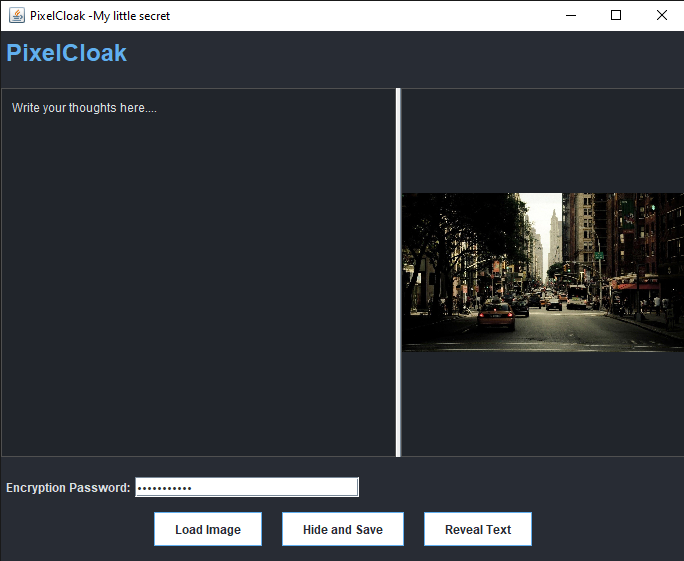
Task: Click the vertical split pane divider
Action: pos(398,272)
